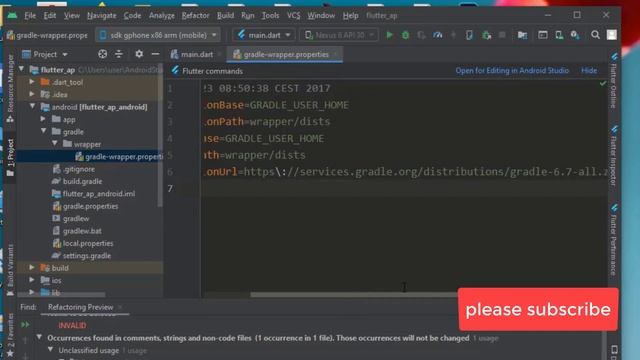
Task: Hide the Project panel with minus icon
Action: coord(155,54)
